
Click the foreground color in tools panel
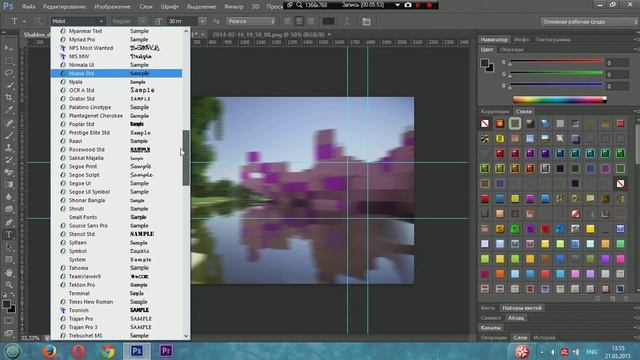(x=6, y=304)
